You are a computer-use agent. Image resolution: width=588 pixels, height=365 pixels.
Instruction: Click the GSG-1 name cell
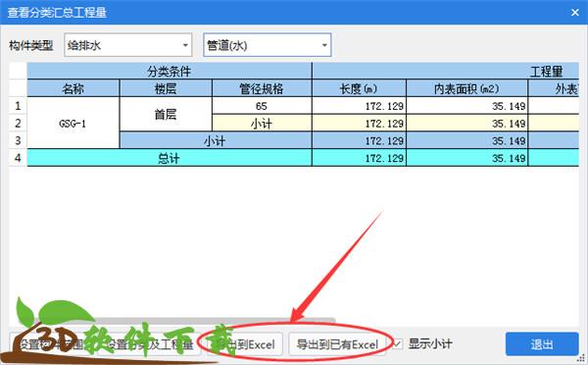73,123
